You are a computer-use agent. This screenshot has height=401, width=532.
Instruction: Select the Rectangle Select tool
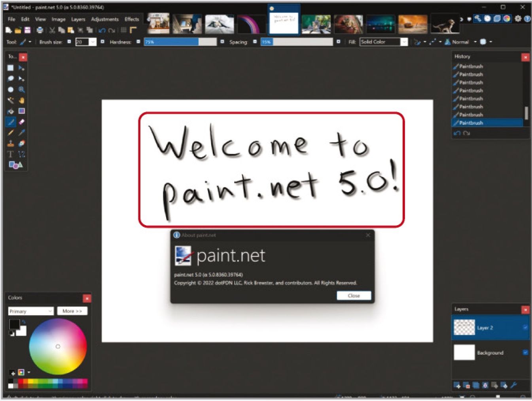(11, 68)
